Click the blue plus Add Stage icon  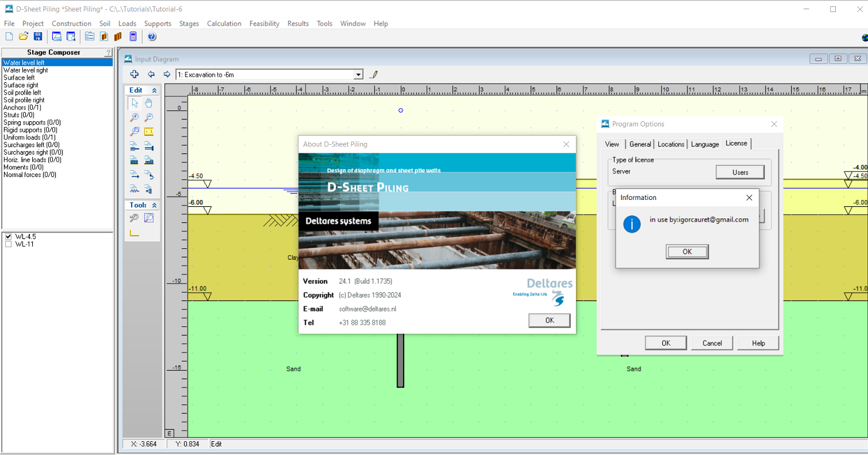tap(135, 74)
